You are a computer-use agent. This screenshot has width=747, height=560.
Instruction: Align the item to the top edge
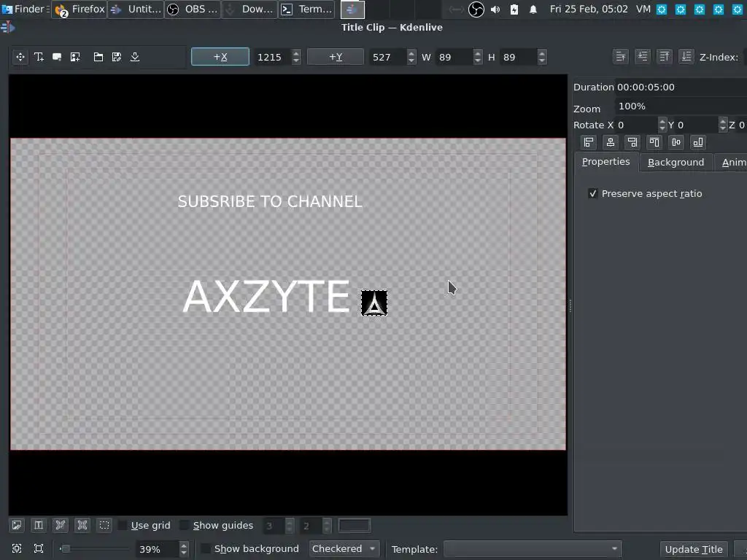(654, 142)
